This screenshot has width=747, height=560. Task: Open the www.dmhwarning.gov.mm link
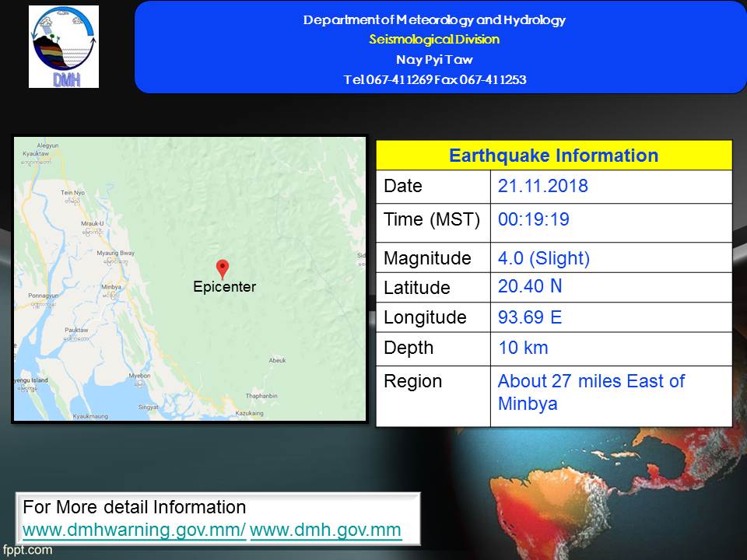click(x=134, y=530)
